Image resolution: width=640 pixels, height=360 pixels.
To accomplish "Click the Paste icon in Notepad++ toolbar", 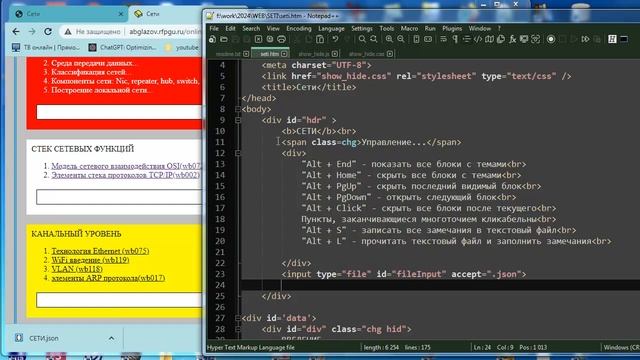I will (320, 39).
